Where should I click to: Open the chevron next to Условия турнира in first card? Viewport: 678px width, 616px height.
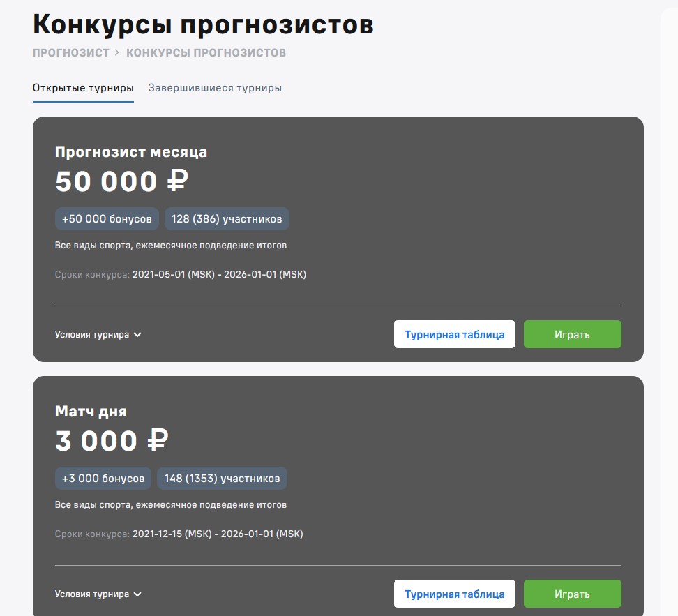point(137,334)
